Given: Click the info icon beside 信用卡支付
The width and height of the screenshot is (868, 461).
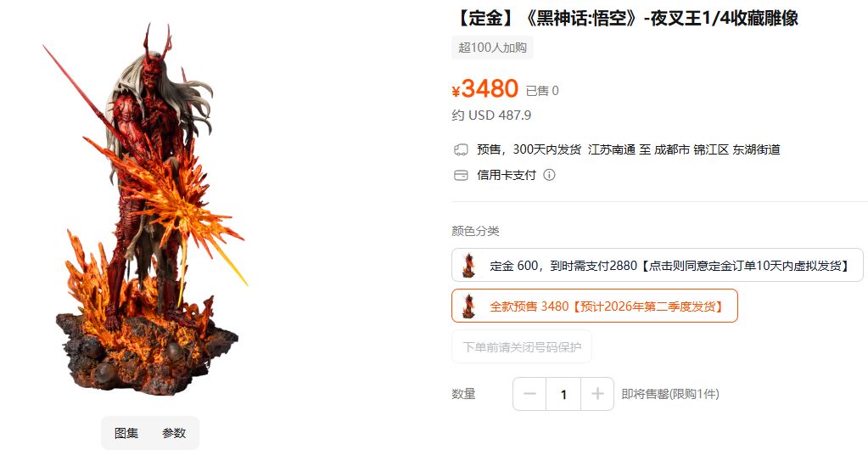Looking at the screenshot, I should point(549,175).
